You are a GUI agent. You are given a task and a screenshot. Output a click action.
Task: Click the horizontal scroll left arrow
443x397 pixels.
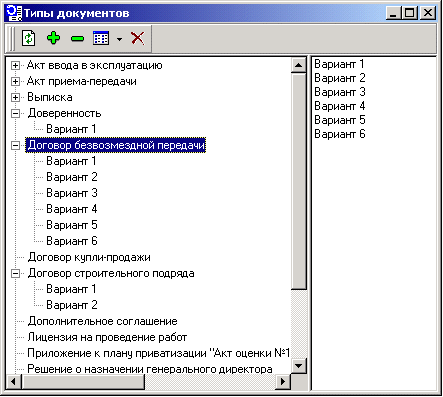[14, 381]
